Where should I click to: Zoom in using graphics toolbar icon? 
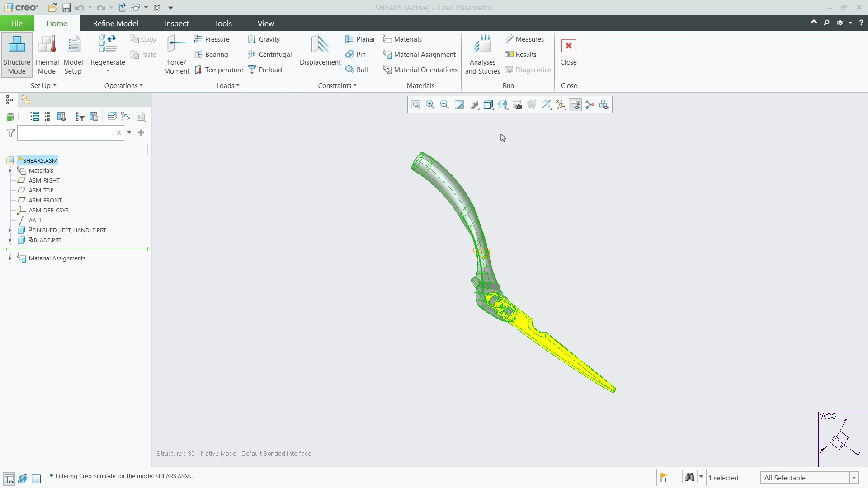click(430, 105)
